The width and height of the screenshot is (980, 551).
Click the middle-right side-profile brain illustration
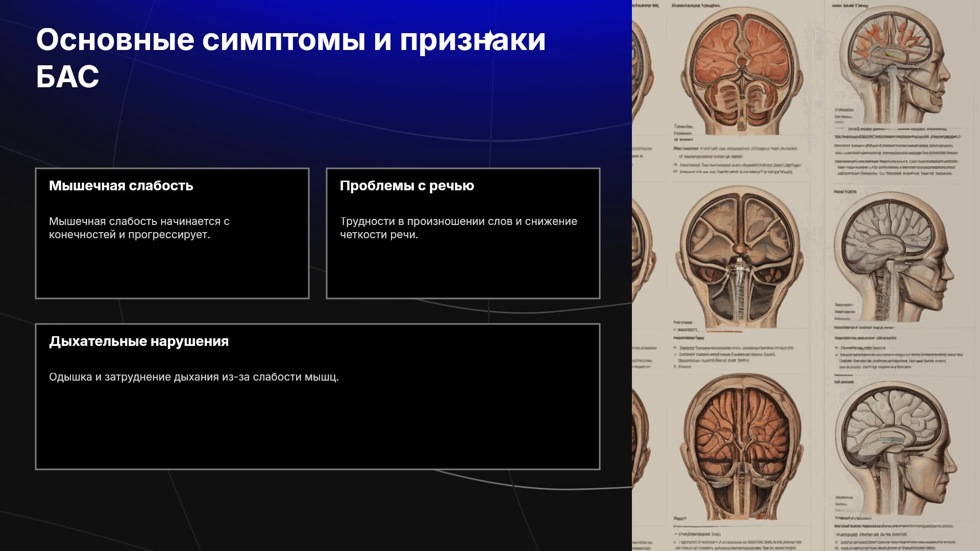coord(894,257)
